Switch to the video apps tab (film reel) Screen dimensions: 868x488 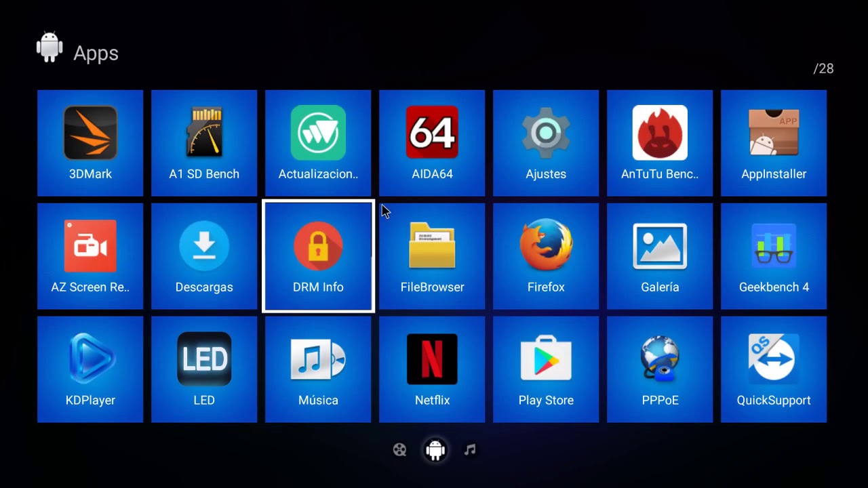[400, 449]
